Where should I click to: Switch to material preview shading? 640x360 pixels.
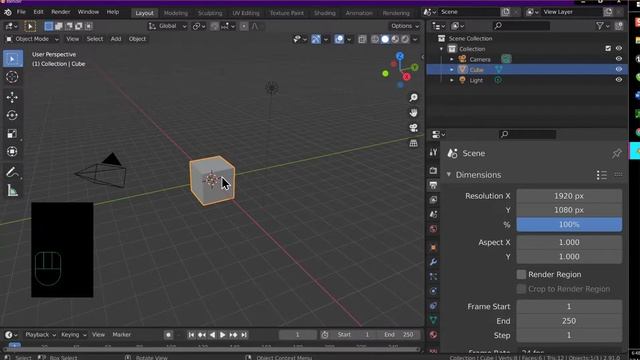click(x=395, y=39)
